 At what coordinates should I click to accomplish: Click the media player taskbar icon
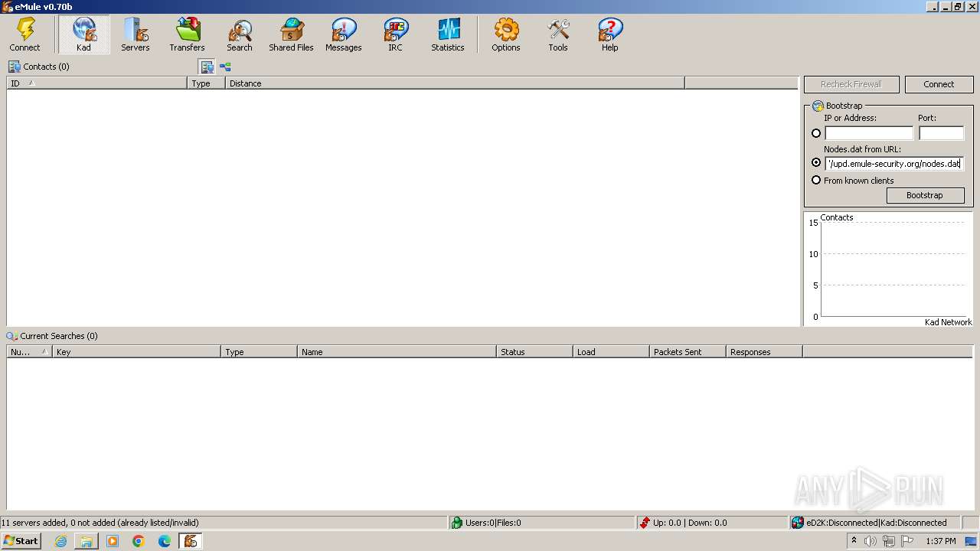point(113,541)
